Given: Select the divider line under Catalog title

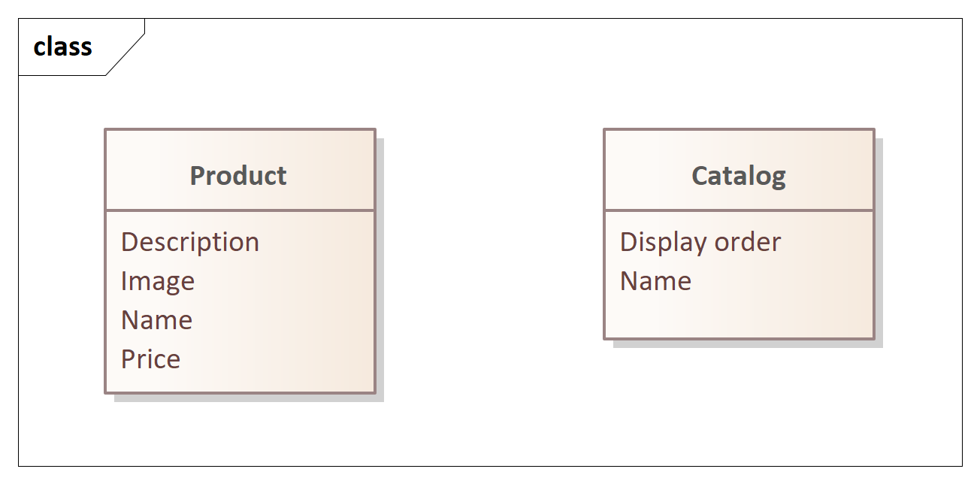Looking at the screenshot, I should click(x=739, y=210).
